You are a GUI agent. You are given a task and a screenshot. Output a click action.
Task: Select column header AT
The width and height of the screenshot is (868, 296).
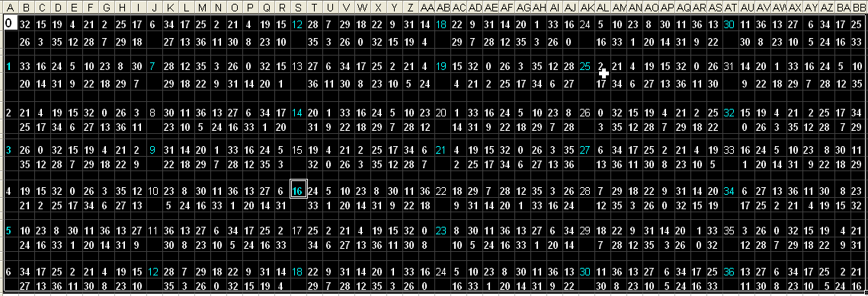point(730,8)
